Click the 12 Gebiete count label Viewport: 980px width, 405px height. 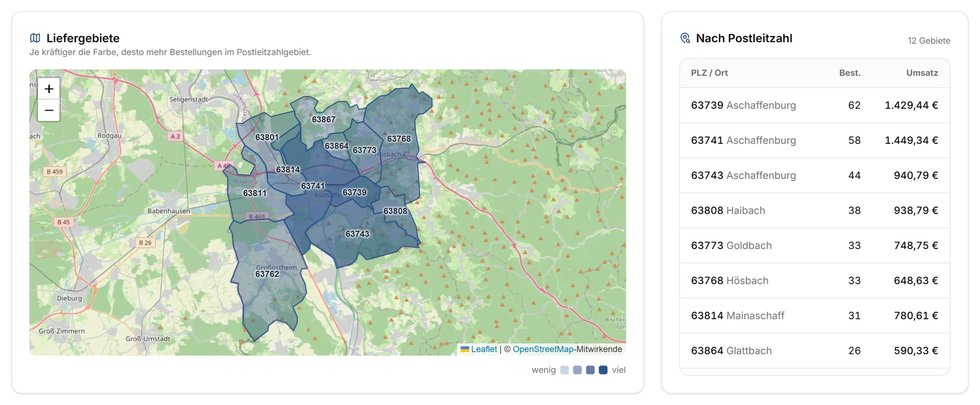click(x=929, y=41)
